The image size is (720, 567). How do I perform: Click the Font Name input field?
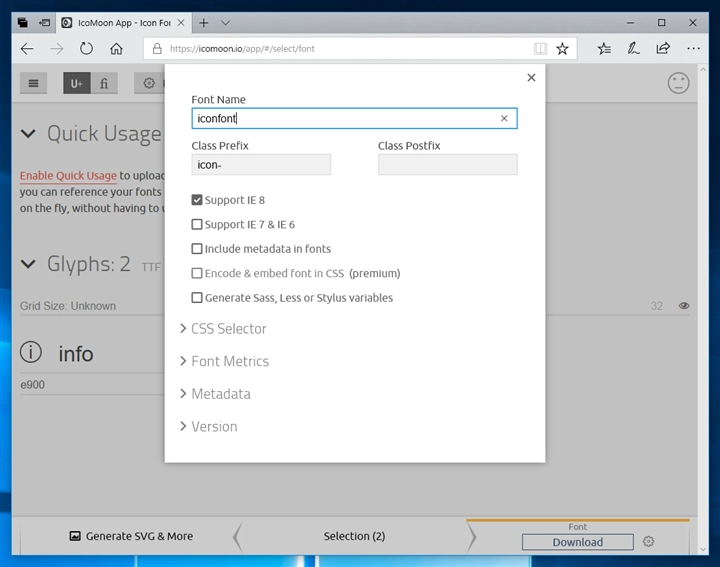pyautogui.click(x=354, y=118)
